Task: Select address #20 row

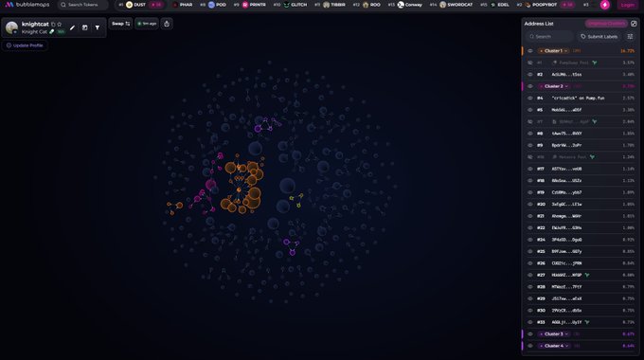Action: click(581, 205)
